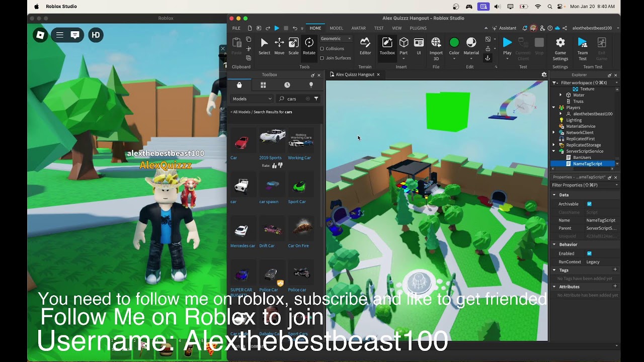Open the Assistant panel
The image size is (644, 362).
(x=504, y=28)
